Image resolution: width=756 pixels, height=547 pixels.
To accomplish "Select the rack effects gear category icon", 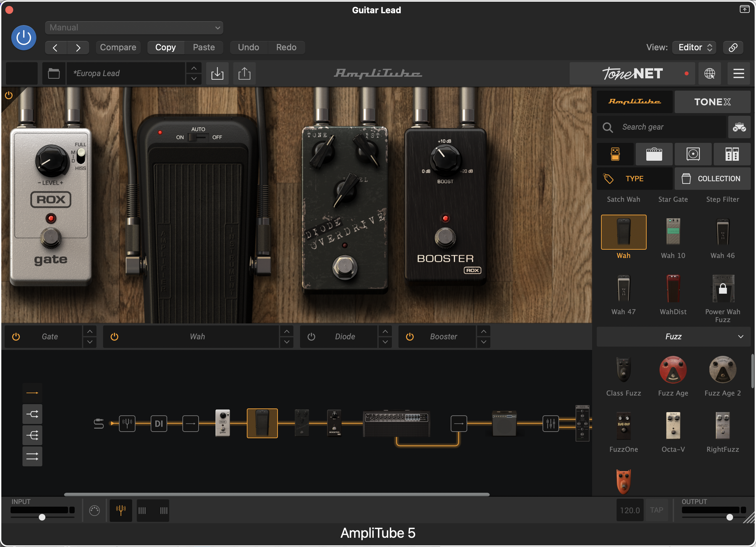I will (x=732, y=154).
